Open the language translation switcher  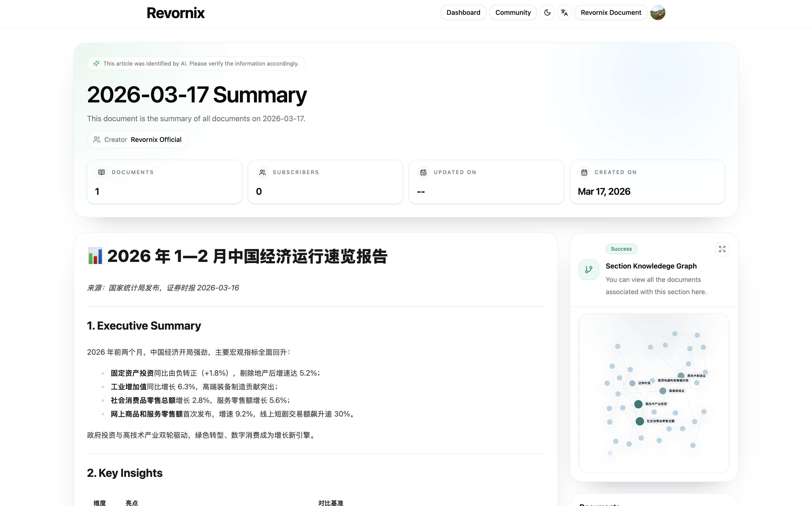(x=564, y=13)
